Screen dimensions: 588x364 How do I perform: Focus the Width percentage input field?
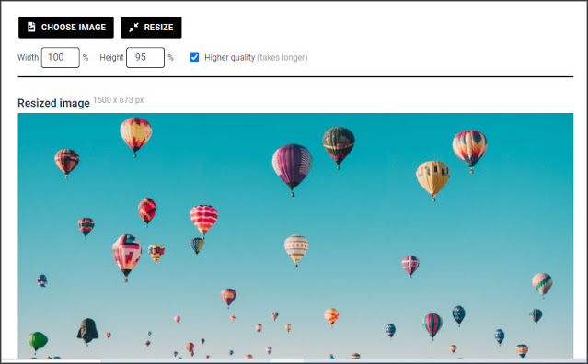[x=61, y=57]
